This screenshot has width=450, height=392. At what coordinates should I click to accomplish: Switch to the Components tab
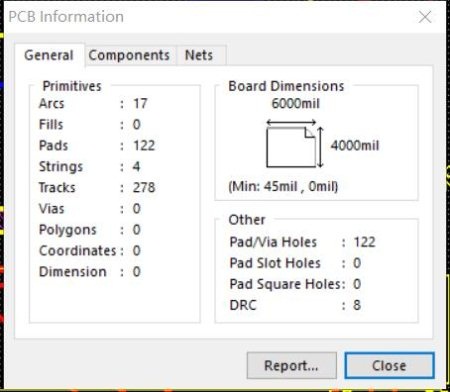point(129,55)
